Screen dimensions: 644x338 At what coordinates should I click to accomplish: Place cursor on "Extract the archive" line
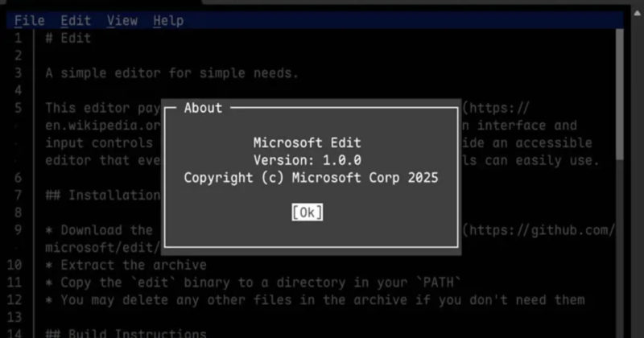click(126, 266)
